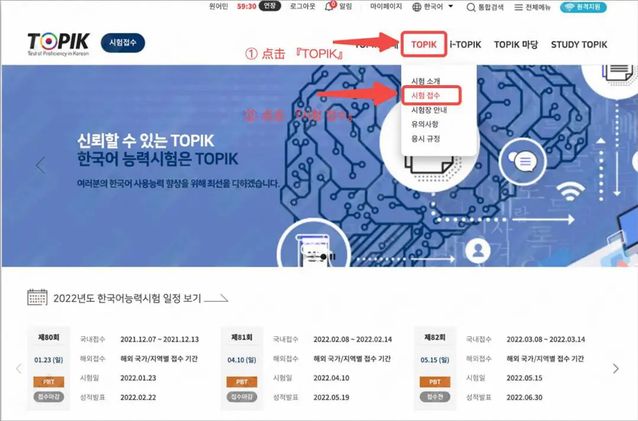The height and width of the screenshot is (421, 638).
Task: Click the globe icon beside 한국어
Action: [417, 7]
